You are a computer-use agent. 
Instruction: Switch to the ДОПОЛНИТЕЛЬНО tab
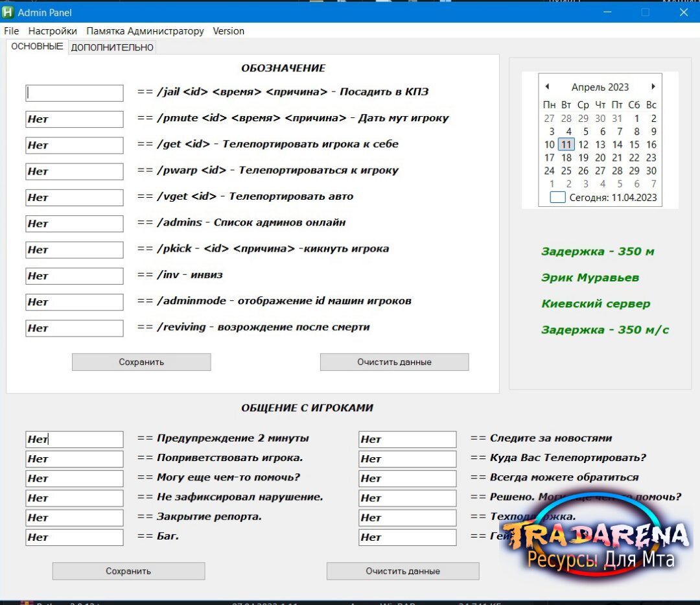[112, 47]
